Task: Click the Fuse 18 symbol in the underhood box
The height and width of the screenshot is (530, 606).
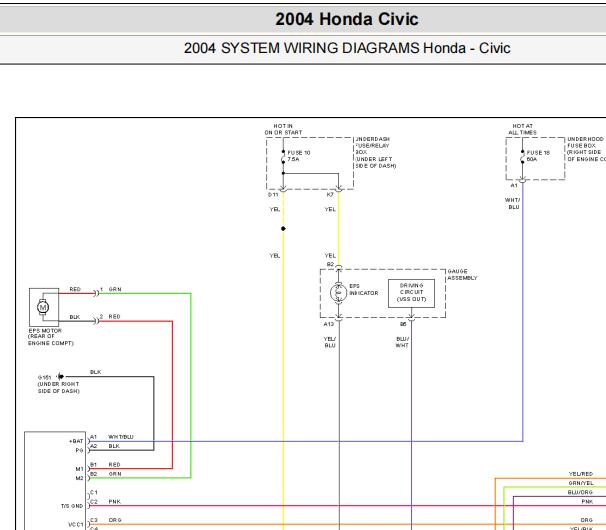Action: pyautogui.click(x=523, y=157)
